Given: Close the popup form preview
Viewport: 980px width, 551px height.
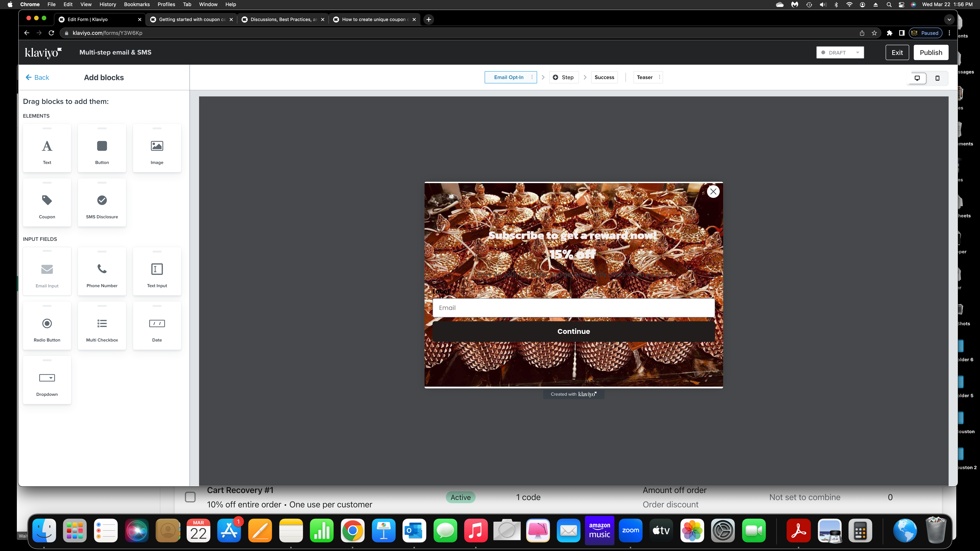Looking at the screenshot, I should 713,192.
